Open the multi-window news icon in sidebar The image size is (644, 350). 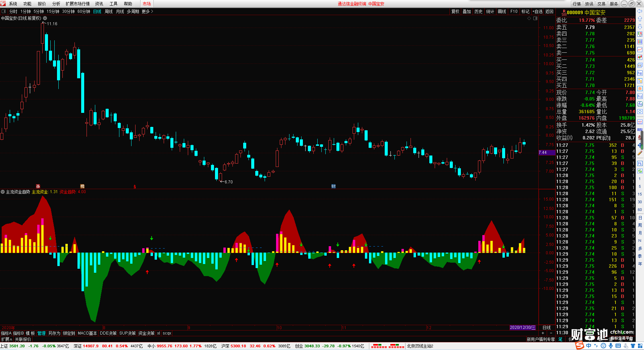[x=640, y=65]
